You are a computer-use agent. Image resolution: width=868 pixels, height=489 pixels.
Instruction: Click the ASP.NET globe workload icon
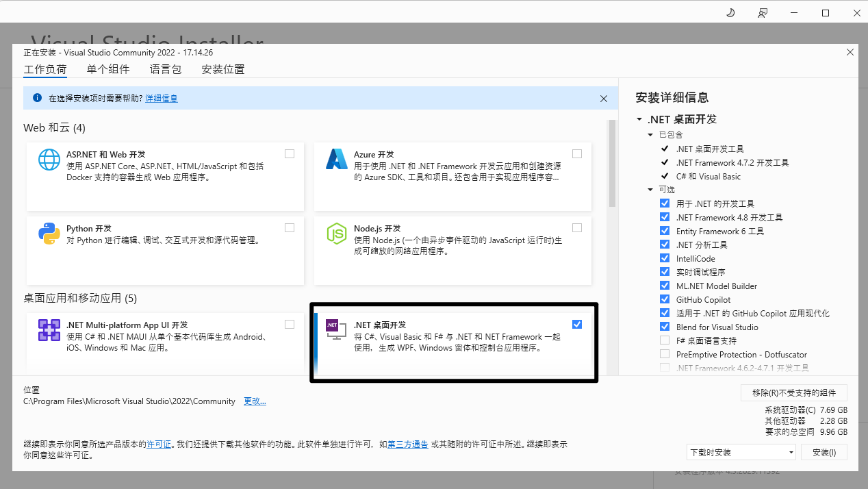pos(49,160)
